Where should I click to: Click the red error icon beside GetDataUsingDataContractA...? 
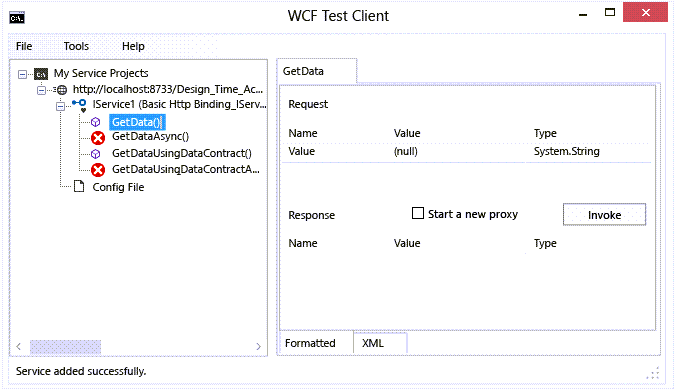pyautogui.click(x=98, y=170)
